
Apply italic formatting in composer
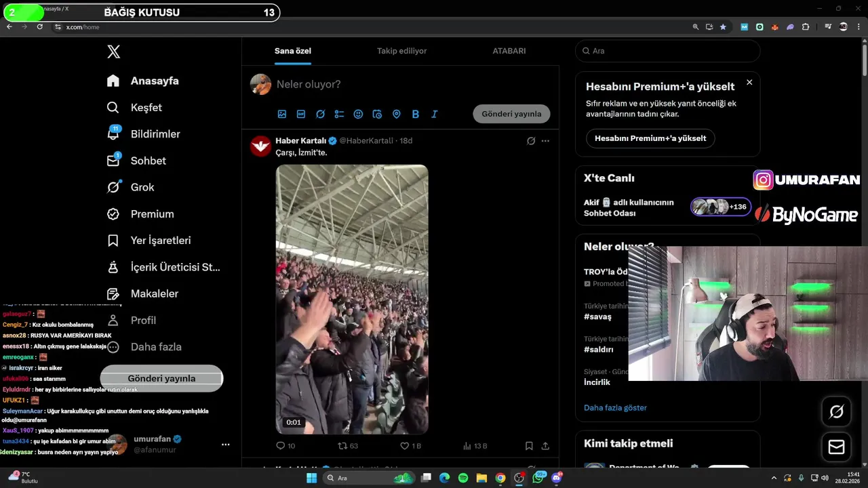pyautogui.click(x=435, y=114)
